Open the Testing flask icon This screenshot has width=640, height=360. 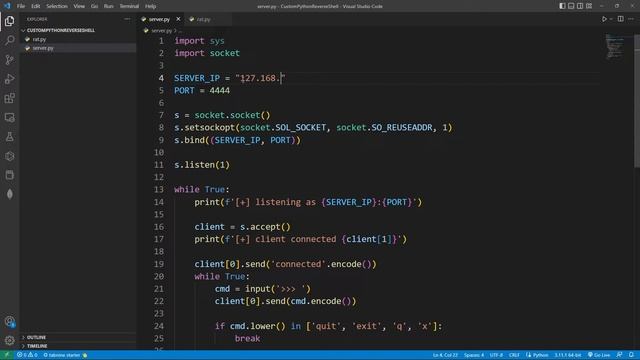[x=9, y=137]
